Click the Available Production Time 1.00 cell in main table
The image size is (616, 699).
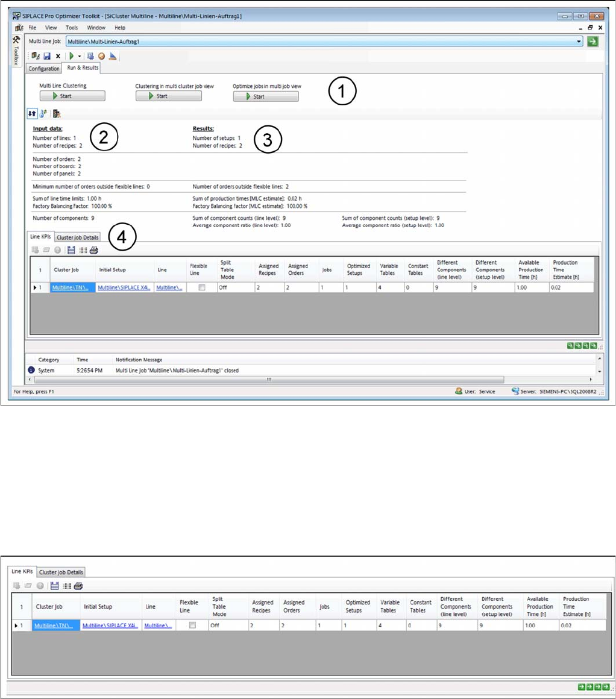tap(532, 287)
